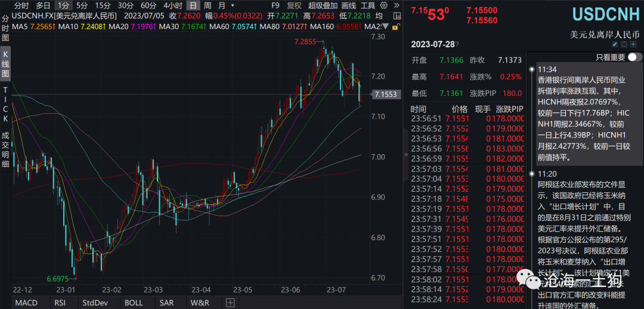Image resolution: width=644 pixels, height=309 pixels.
Task: Click the lock icon beside MA indicators
Action: (x=396, y=27)
